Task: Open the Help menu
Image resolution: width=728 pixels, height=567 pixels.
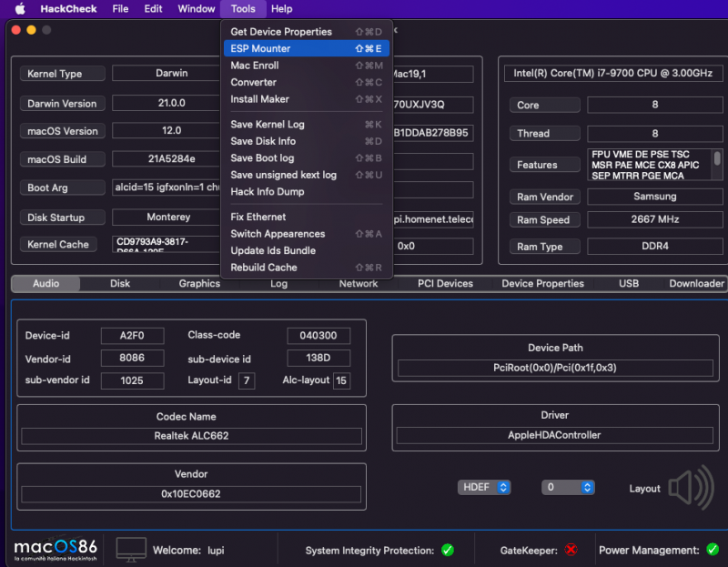Action: (281, 9)
